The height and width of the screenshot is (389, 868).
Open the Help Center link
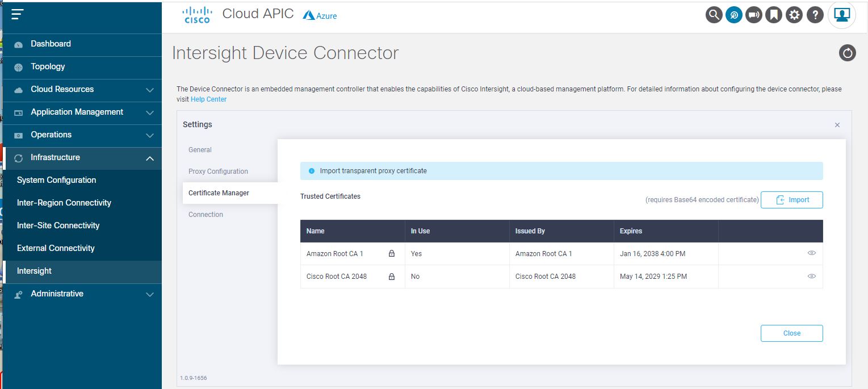[x=208, y=99]
